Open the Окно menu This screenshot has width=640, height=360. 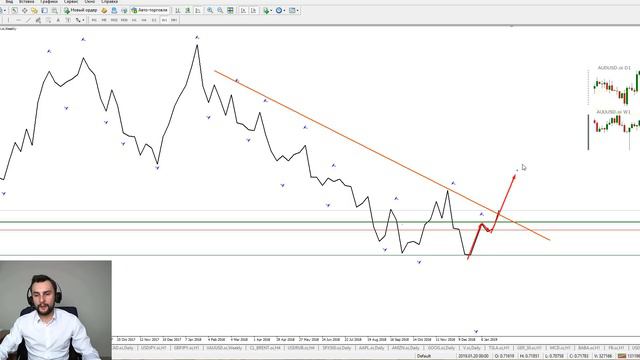(89, 2)
